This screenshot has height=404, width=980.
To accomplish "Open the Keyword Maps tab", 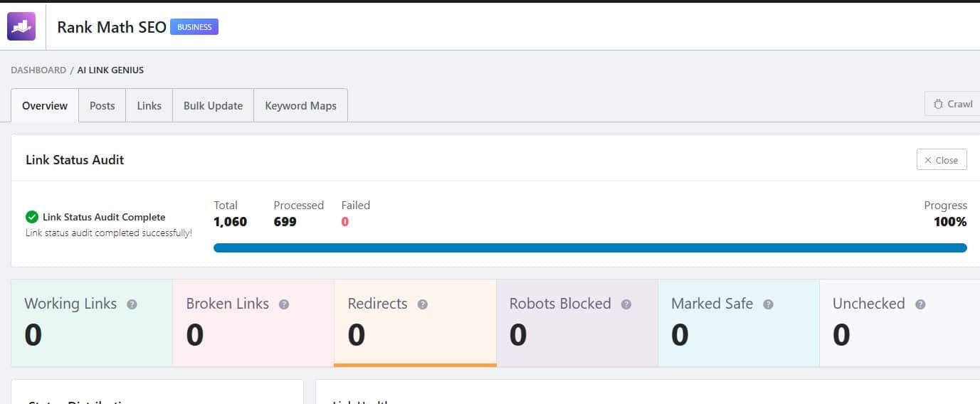I will (x=301, y=105).
